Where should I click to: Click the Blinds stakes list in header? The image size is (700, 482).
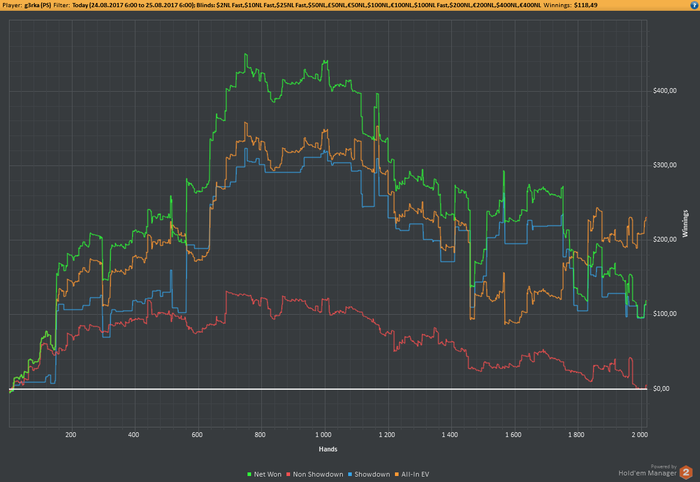coord(368,5)
